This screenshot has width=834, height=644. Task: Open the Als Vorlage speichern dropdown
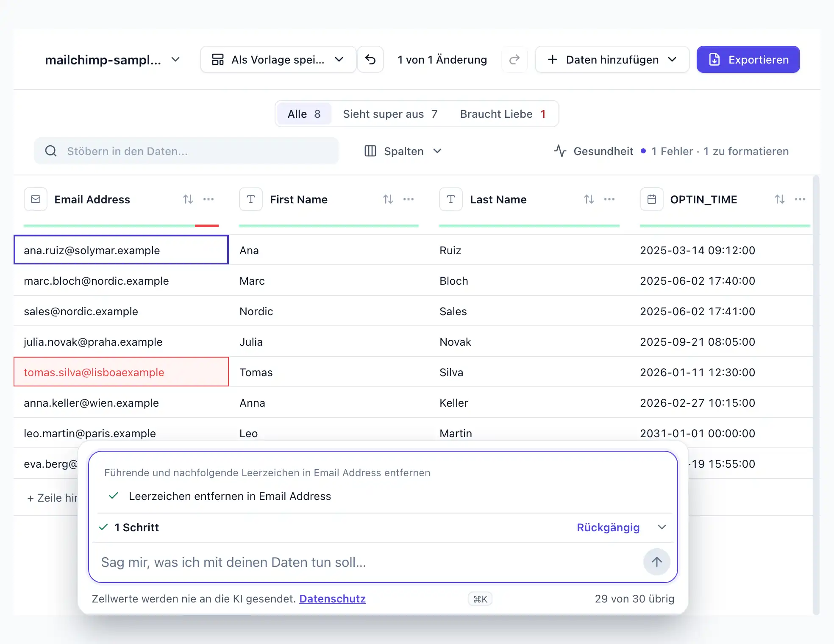[x=278, y=59]
